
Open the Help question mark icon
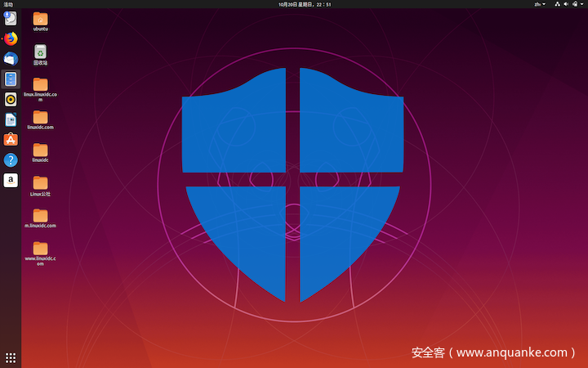click(11, 160)
